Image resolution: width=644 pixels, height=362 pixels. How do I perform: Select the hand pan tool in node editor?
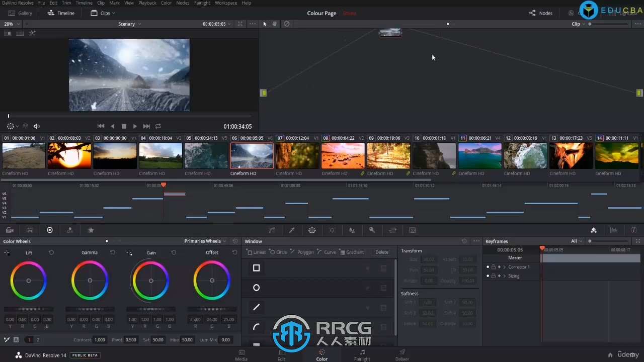tap(275, 24)
